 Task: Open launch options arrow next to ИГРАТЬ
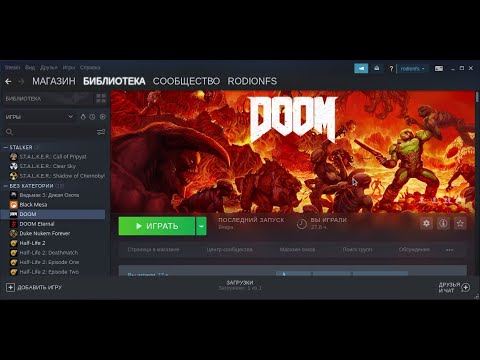pyautogui.click(x=201, y=226)
